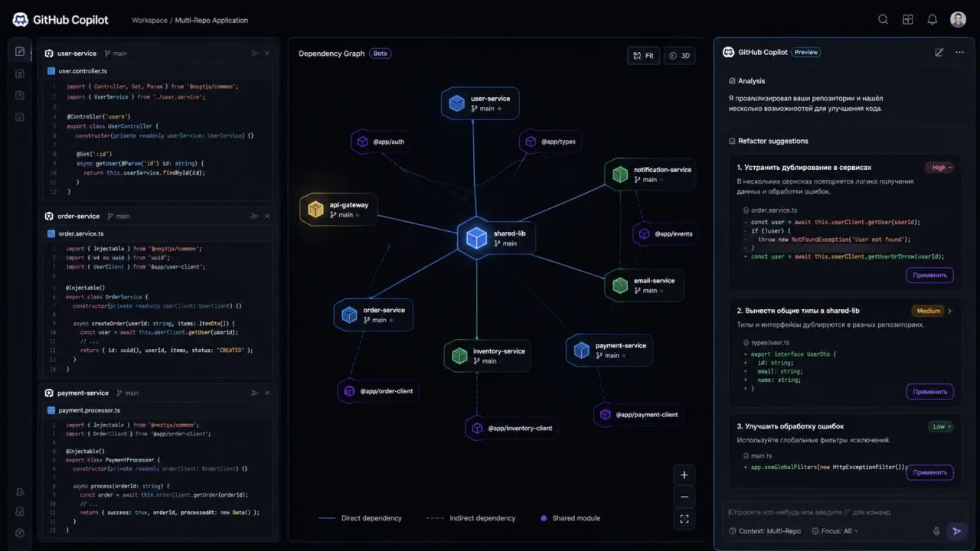Select the api-gateway graph node
The height and width of the screenshot is (551, 980).
338,210
